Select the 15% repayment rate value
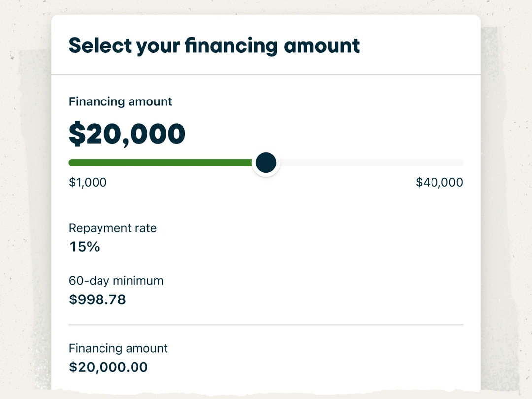Screen dimensions: 532x399 [x=85, y=247]
